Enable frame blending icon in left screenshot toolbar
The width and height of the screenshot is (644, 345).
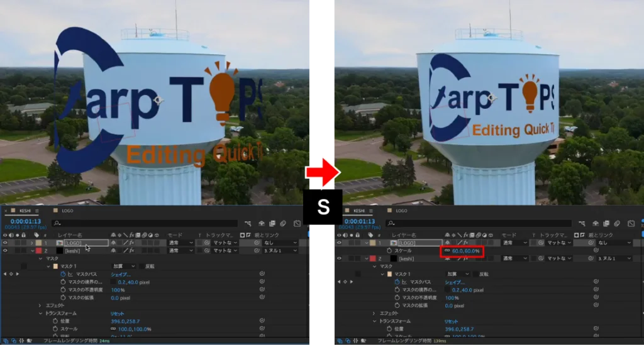[x=272, y=224]
